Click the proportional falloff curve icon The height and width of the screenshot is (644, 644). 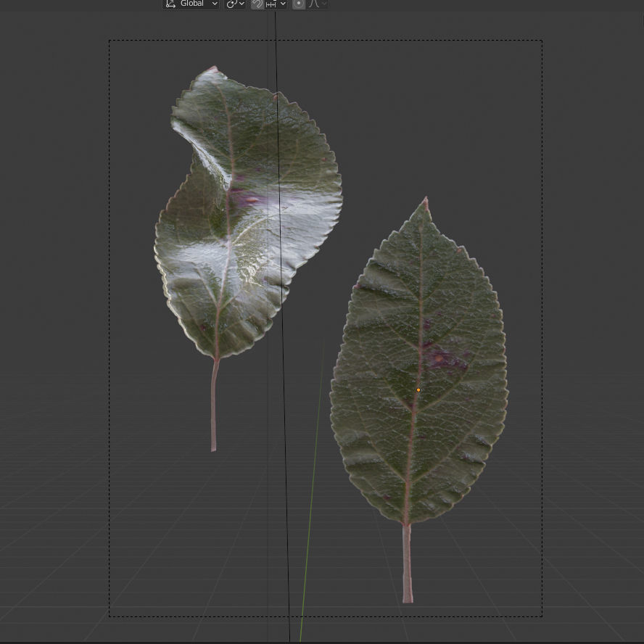pyautogui.click(x=313, y=4)
